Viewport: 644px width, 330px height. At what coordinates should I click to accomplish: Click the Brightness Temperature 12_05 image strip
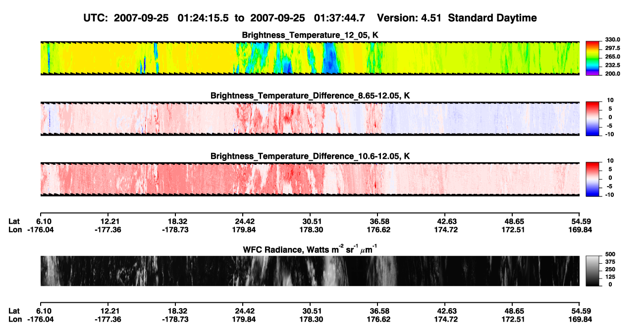click(310, 58)
